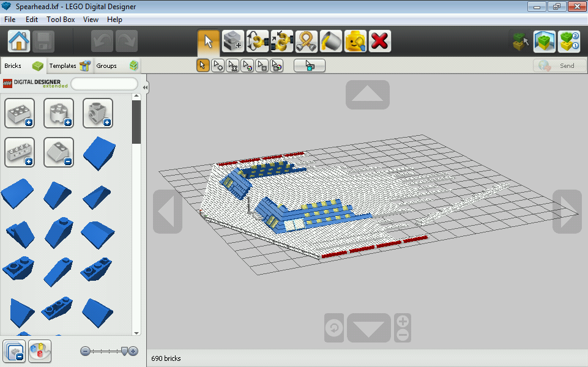Rotate the camera view right
The height and width of the screenshot is (367, 588).
pyautogui.click(x=567, y=212)
